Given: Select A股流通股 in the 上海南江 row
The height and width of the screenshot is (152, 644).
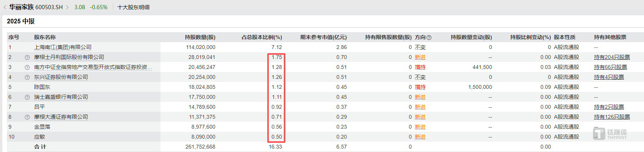Looking at the screenshot, I should (566, 47).
